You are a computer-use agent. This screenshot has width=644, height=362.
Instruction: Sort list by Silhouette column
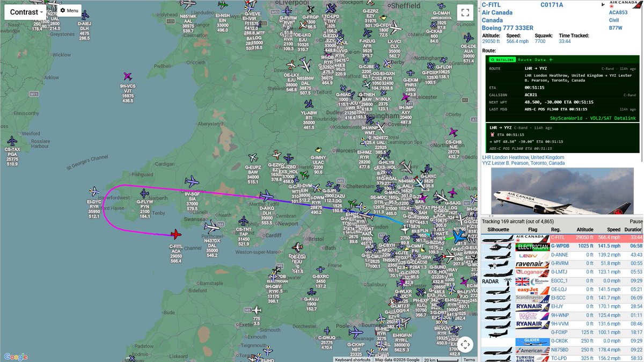click(497, 229)
